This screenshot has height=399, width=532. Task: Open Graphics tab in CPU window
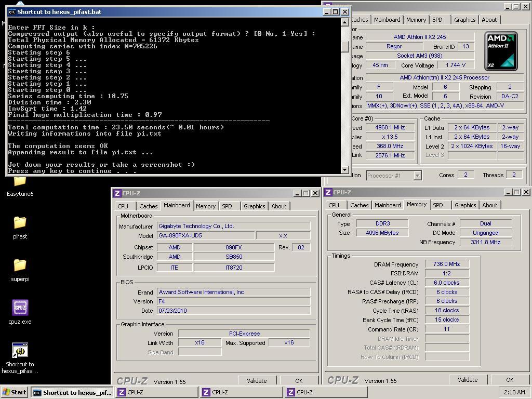465,20
